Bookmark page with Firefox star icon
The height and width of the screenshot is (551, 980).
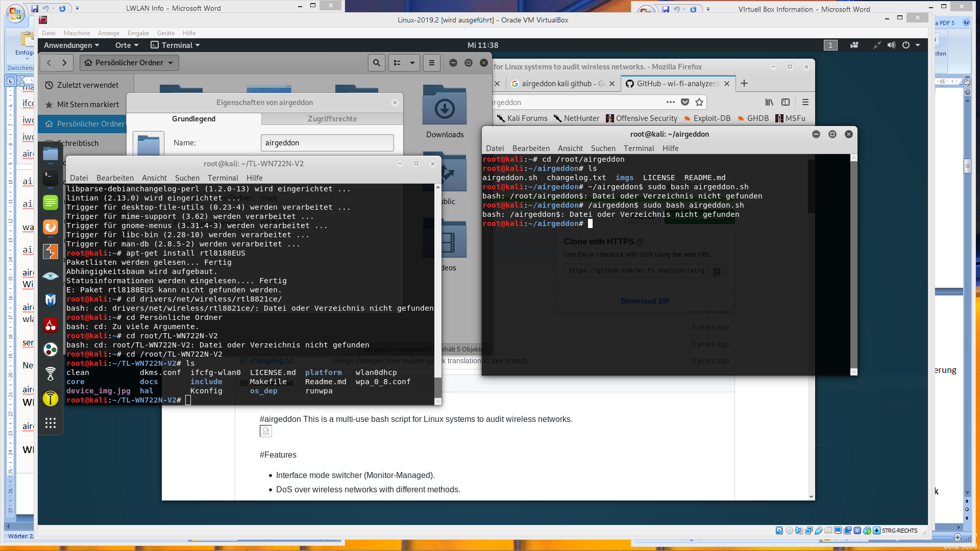699,102
